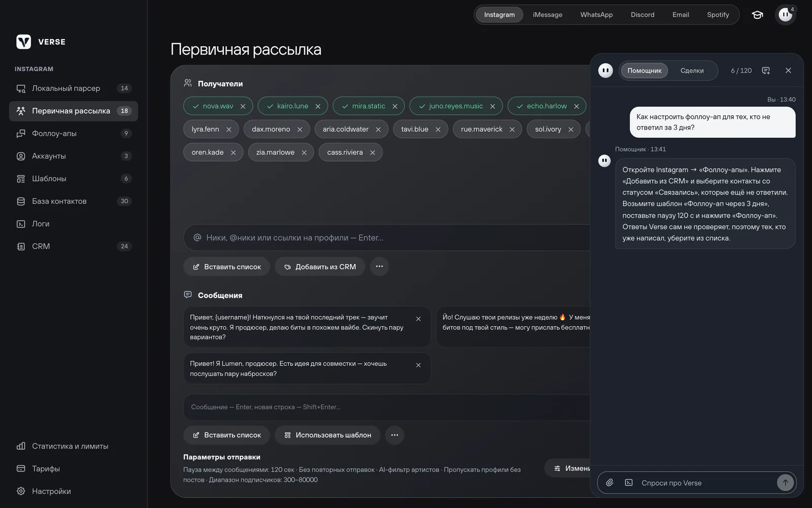
Task: Open the profile avatar with notification badge
Action: click(786, 15)
